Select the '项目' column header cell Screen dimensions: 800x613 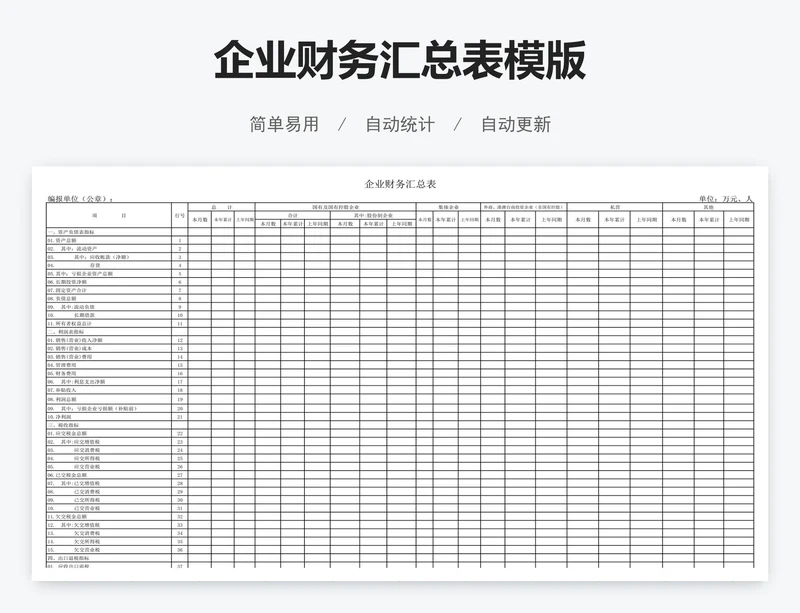(109, 215)
